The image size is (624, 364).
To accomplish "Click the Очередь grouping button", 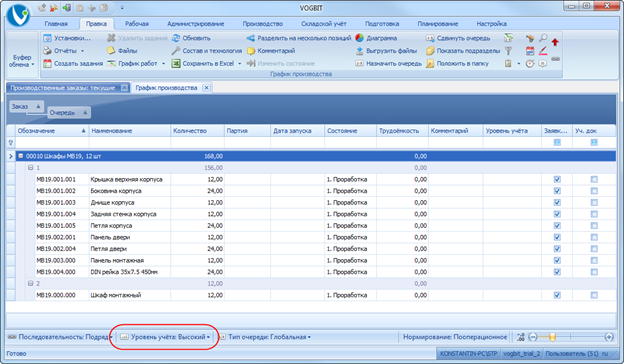I will pos(69,113).
